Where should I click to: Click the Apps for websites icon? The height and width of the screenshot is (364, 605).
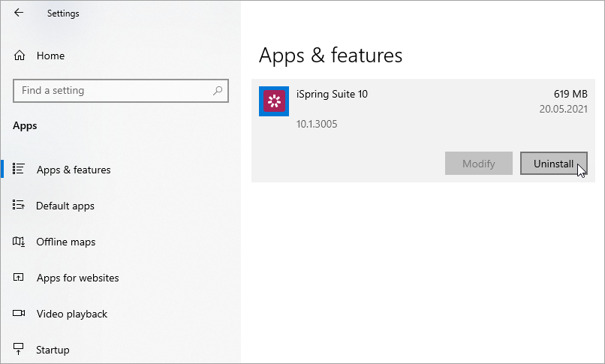point(20,278)
